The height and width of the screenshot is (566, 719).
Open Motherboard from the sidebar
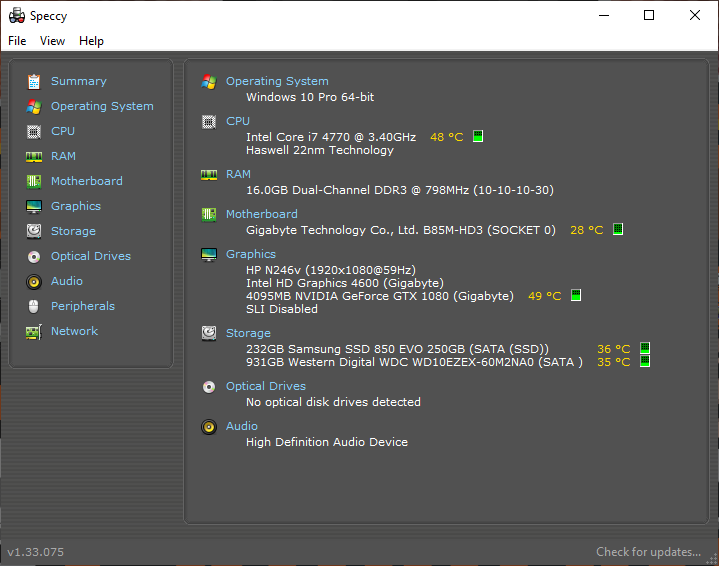(x=87, y=181)
